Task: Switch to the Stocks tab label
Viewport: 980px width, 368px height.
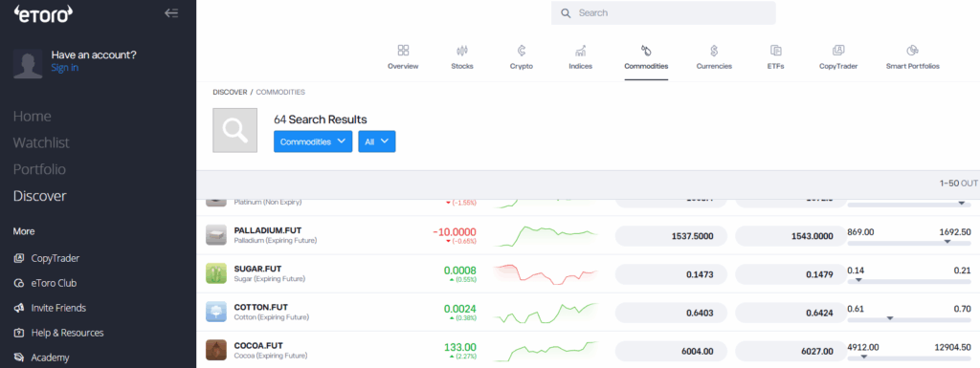Action: (x=462, y=66)
